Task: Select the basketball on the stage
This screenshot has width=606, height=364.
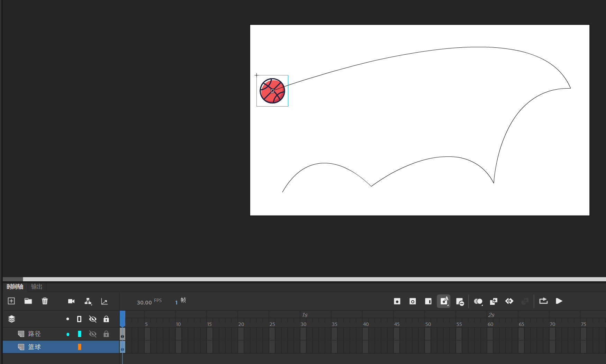Action: pyautogui.click(x=272, y=91)
